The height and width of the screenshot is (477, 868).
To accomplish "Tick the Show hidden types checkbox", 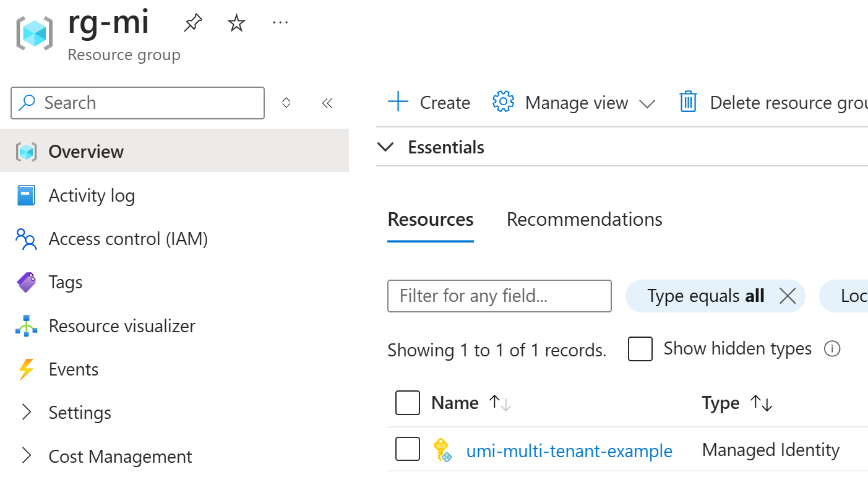I will coord(640,349).
